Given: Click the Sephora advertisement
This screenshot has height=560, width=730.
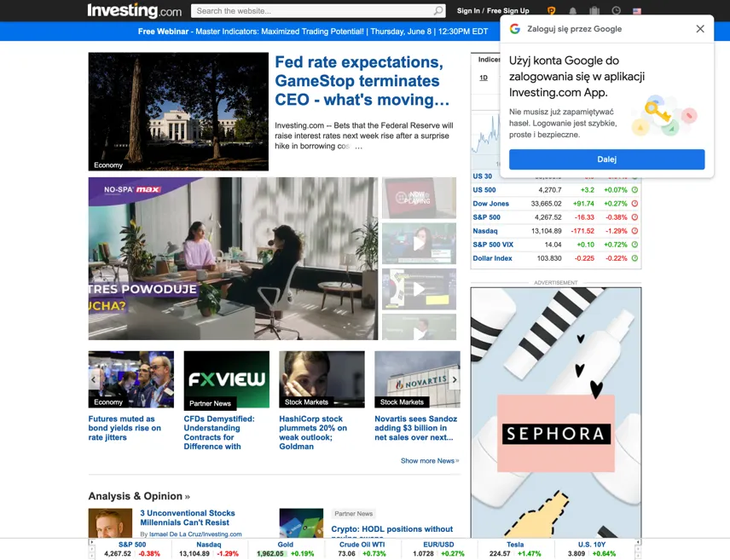Looking at the screenshot, I should point(556,413).
